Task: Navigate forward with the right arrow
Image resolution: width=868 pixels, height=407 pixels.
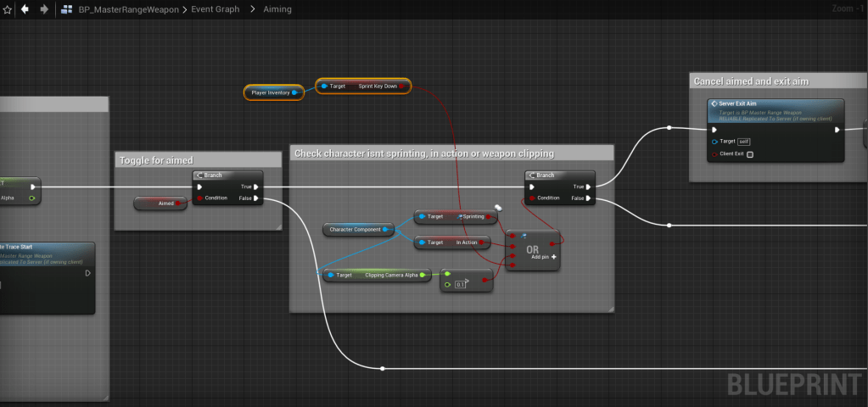Action: pyautogui.click(x=44, y=9)
